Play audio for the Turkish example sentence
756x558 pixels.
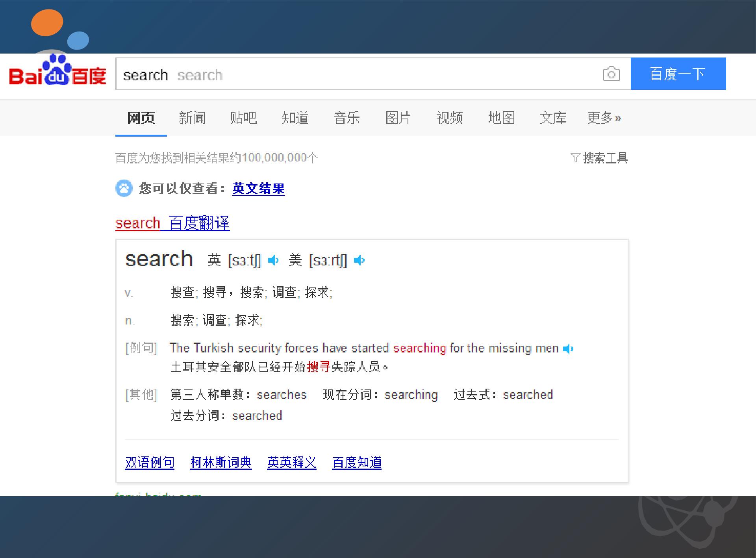[568, 349]
